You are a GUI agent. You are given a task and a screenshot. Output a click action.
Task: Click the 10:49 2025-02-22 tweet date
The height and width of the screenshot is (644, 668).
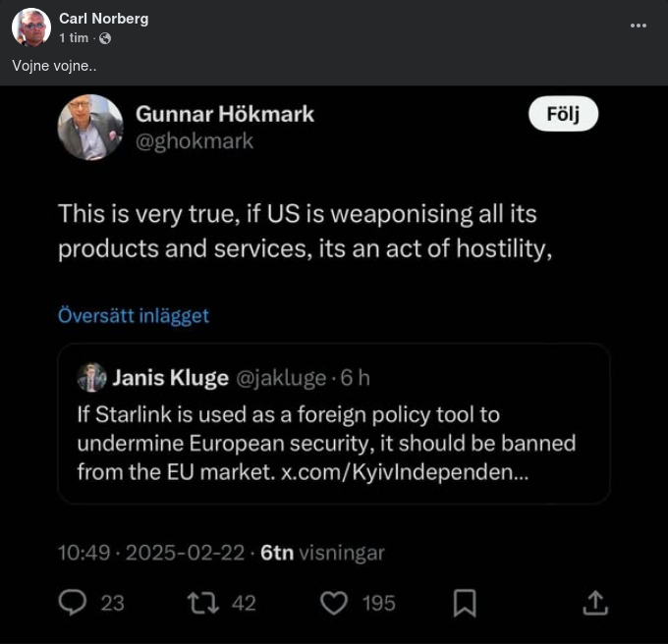coord(150,553)
